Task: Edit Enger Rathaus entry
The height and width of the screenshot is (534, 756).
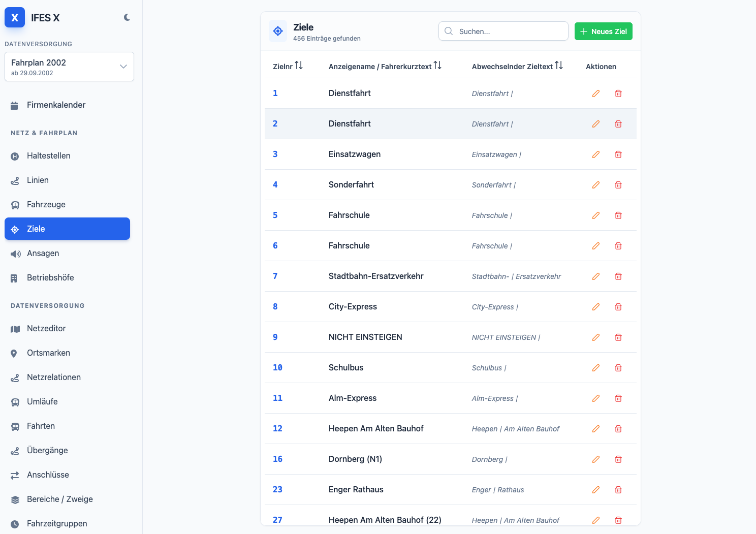Action: coord(596,490)
